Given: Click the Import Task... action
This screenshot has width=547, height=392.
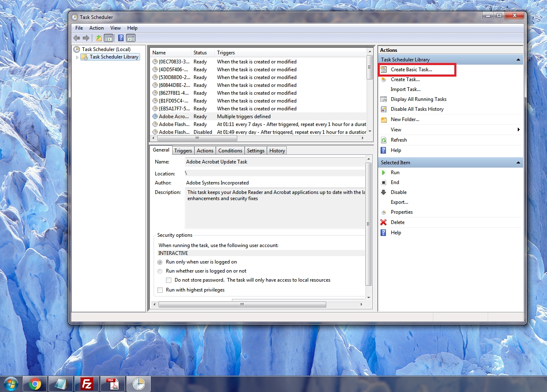Looking at the screenshot, I should click(x=406, y=89).
